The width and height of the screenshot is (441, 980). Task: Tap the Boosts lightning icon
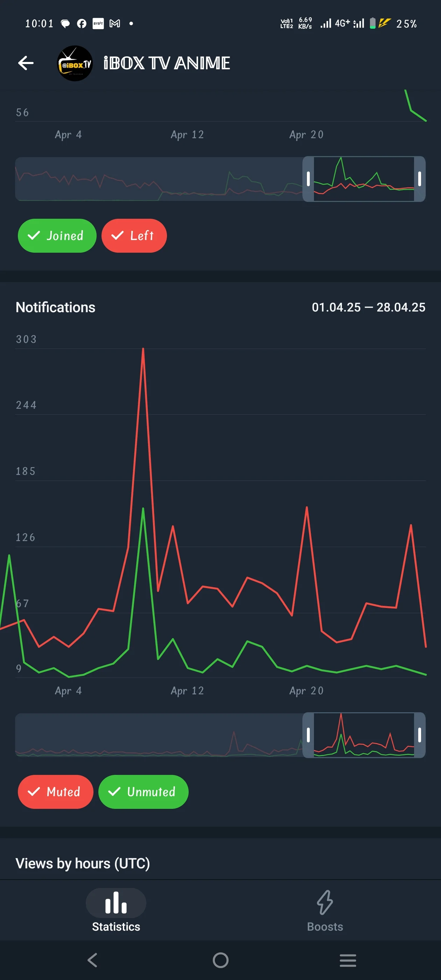[324, 902]
